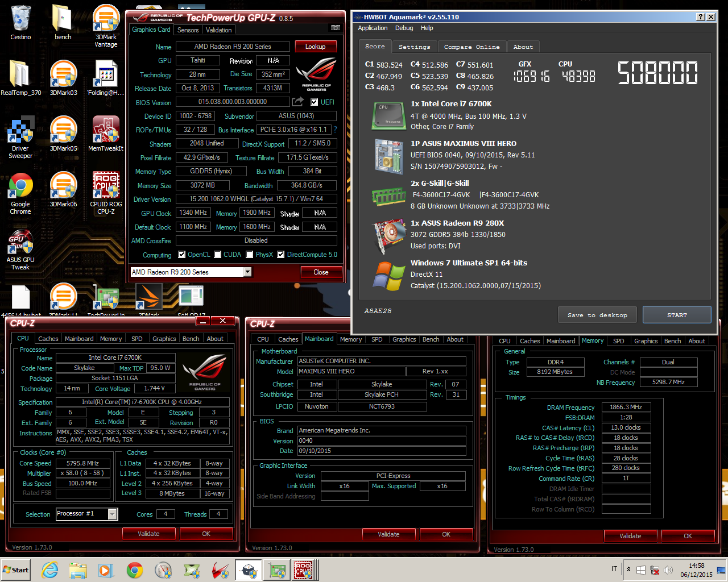This screenshot has width=728, height=582.
Task: Toggle the OpenCL checkbox
Action: pyautogui.click(x=182, y=255)
